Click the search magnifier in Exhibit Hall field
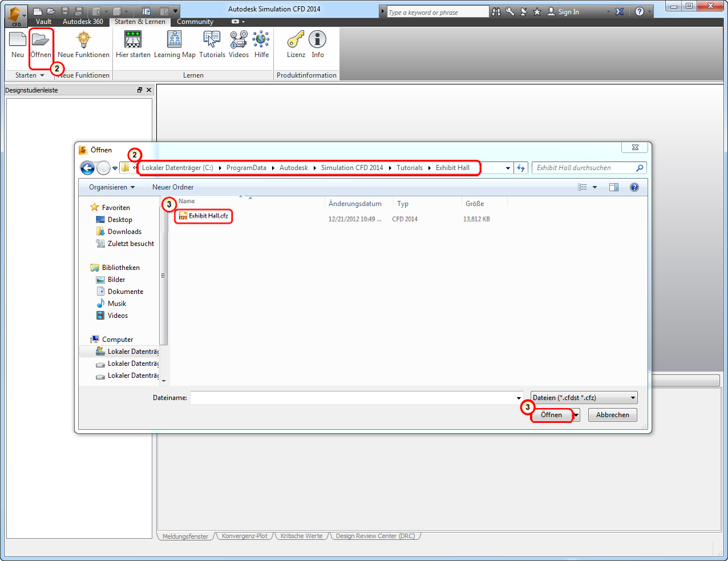728x561 pixels. click(x=640, y=168)
